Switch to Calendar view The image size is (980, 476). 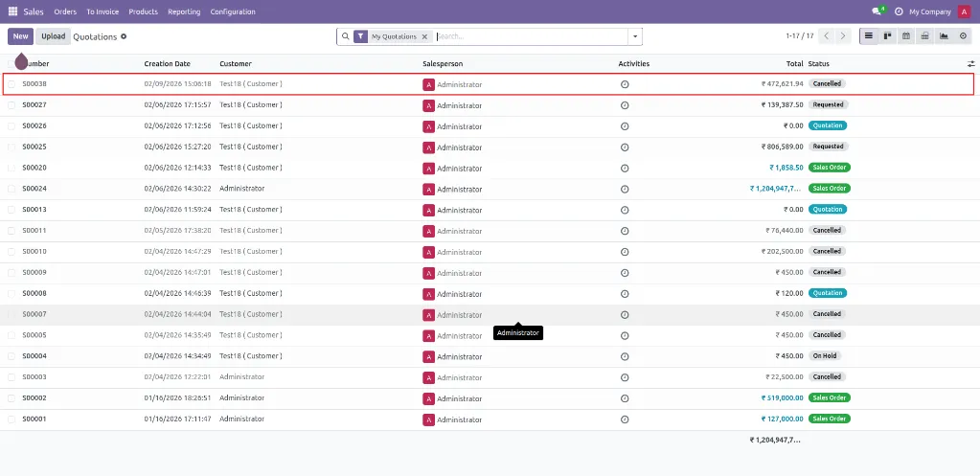[906, 36]
